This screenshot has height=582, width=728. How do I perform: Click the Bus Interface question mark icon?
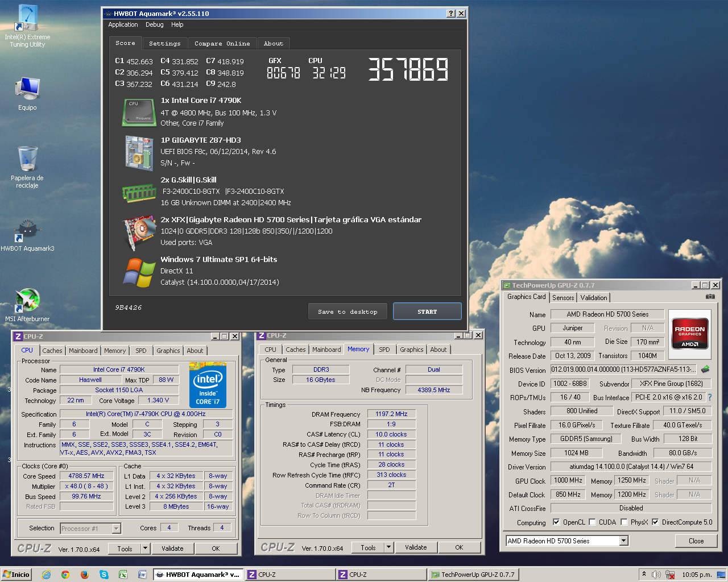pos(710,397)
